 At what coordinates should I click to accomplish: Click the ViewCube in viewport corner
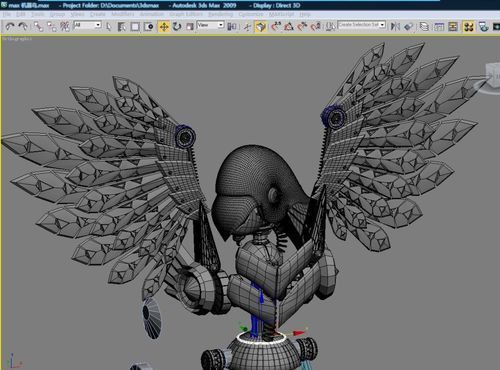click(x=492, y=77)
